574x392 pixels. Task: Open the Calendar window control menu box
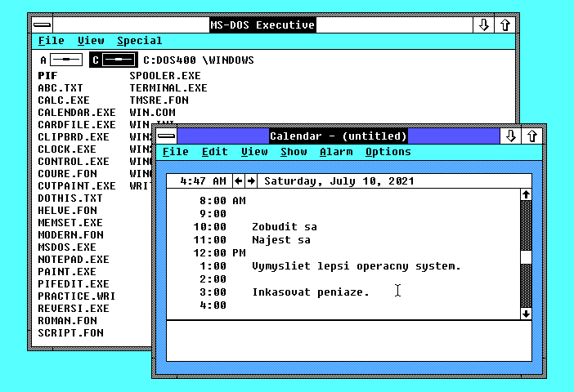pyautogui.click(x=167, y=136)
